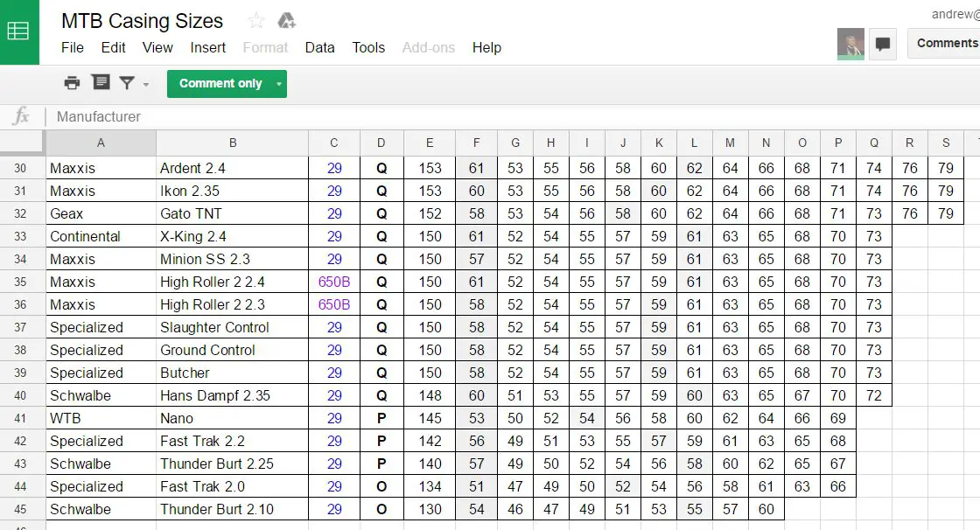
Task: Star the MTB Casing Sizes document
Action: tap(256, 21)
